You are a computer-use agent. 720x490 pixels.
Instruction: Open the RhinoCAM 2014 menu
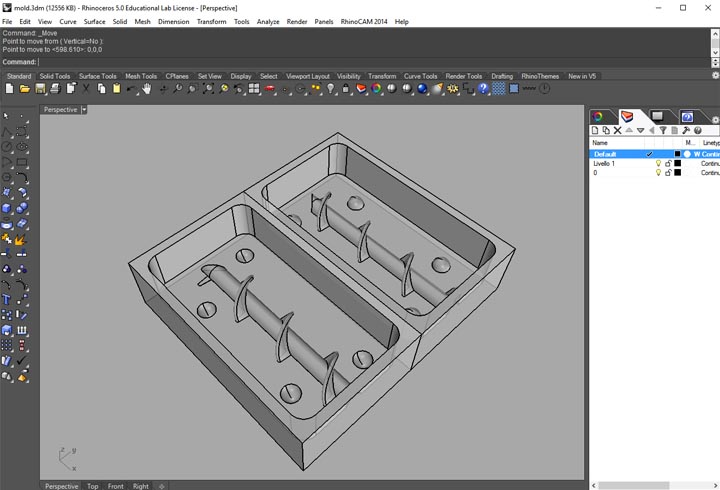364,22
